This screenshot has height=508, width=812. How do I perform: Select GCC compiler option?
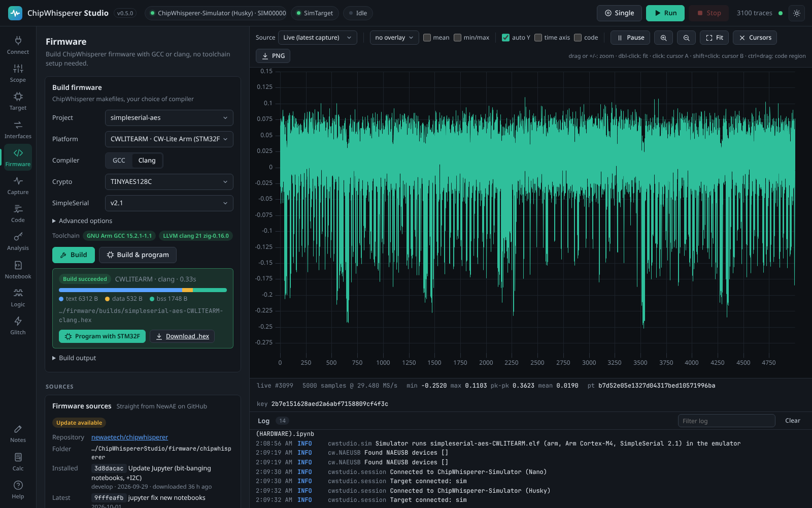point(119,161)
